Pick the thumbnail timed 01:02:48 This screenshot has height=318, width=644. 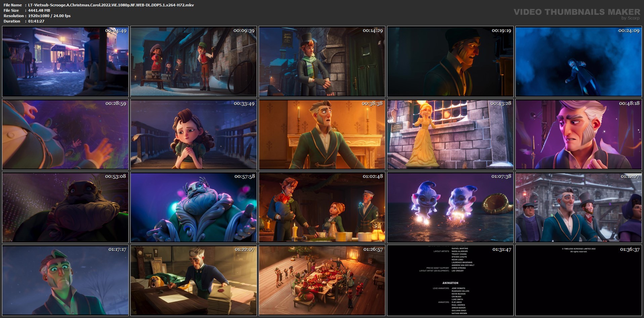[x=322, y=207]
